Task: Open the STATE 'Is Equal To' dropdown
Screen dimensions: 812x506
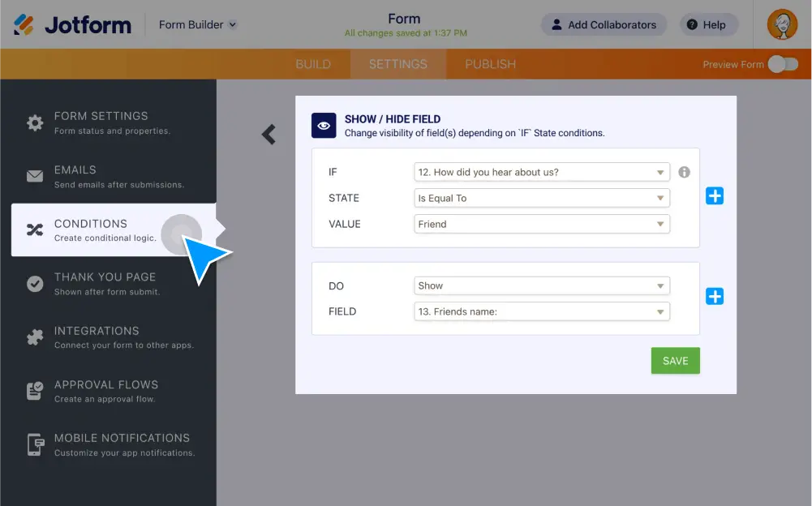Action: (542, 198)
